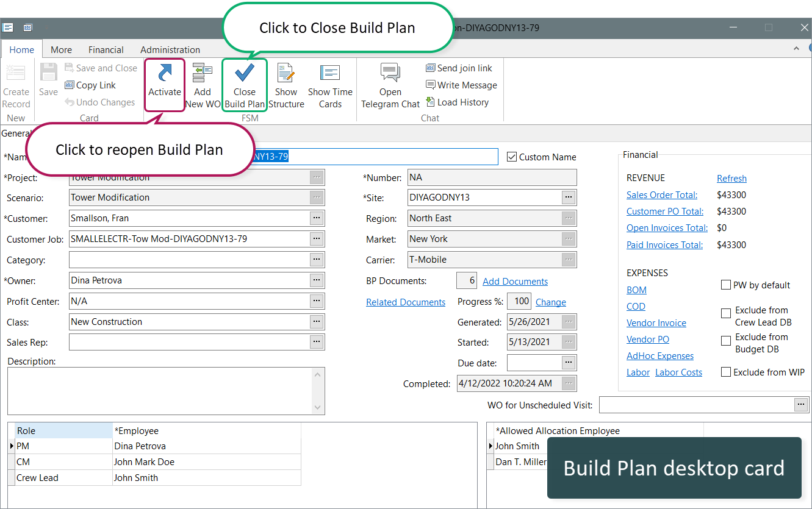Click Create Record New icon
Screen dimensions: 812x509
(16, 73)
